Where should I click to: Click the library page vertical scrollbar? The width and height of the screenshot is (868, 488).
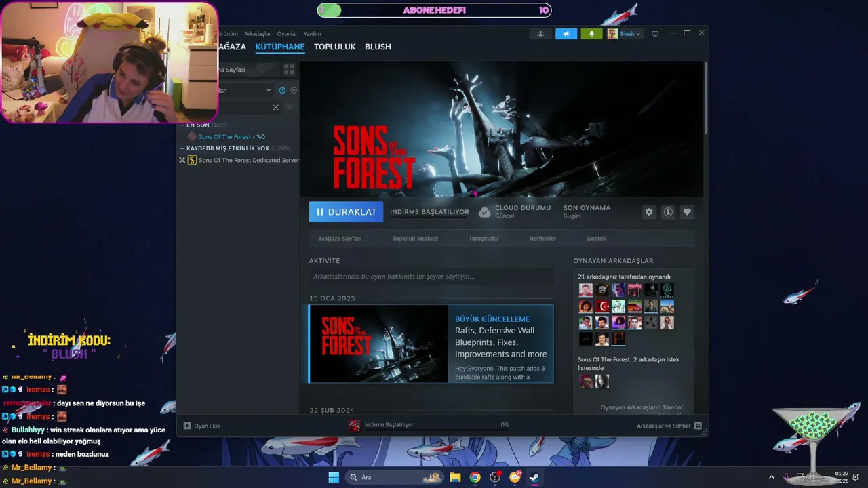(705, 98)
